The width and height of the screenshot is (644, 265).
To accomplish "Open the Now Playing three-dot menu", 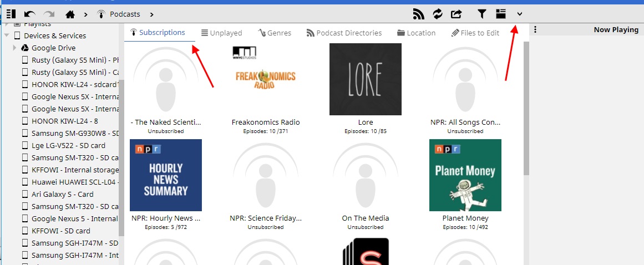I will [535, 30].
